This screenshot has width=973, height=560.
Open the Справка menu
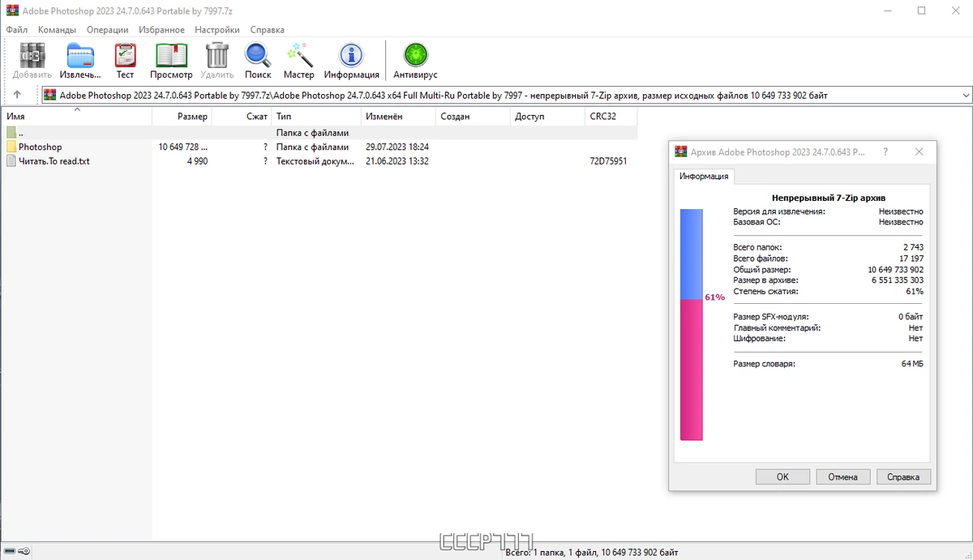click(267, 30)
